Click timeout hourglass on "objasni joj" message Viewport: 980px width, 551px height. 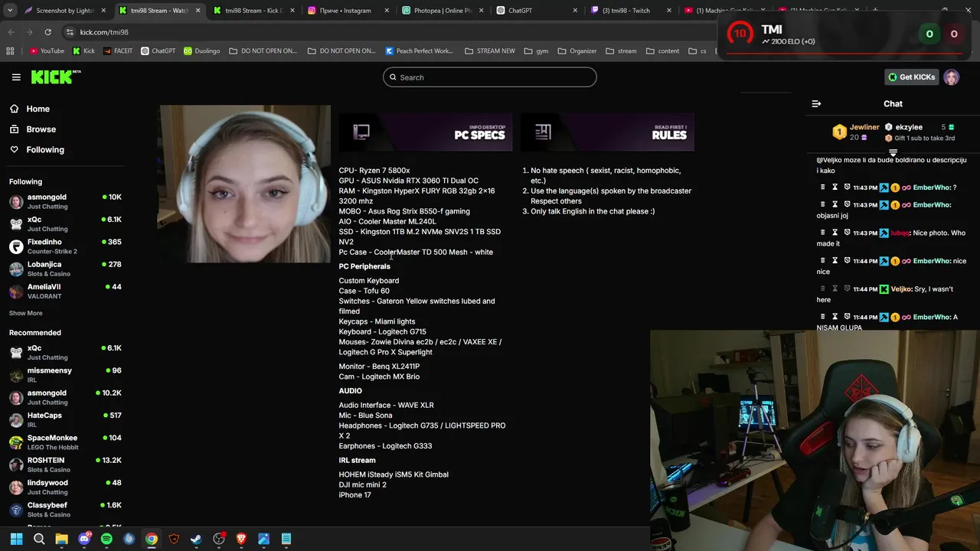pos(835,205)
